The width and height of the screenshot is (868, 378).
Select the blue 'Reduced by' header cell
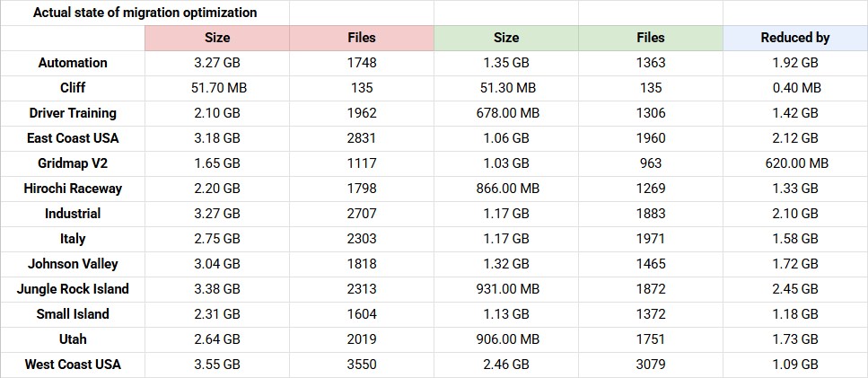click(795, 38)
